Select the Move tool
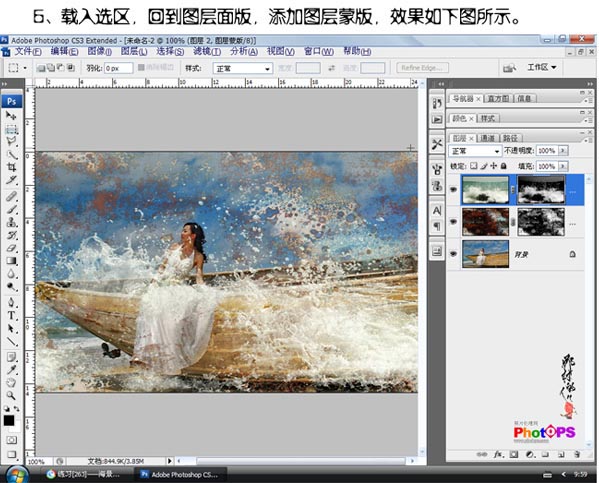The height and width of the screenshot is (483, 599). coord(11,115)
